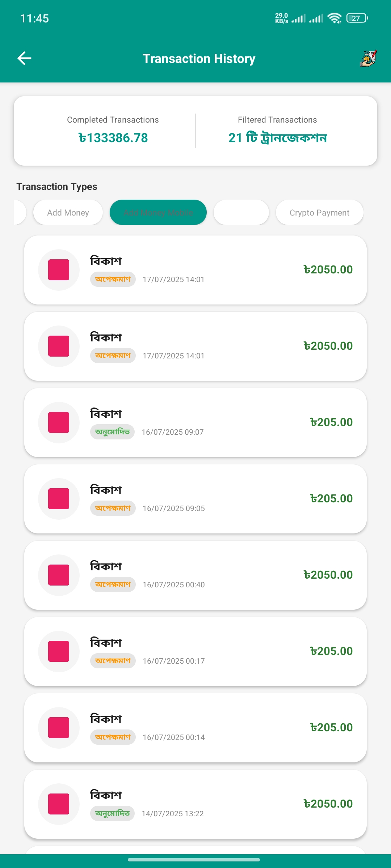Go back using the arrow icon

pos(25,58)
